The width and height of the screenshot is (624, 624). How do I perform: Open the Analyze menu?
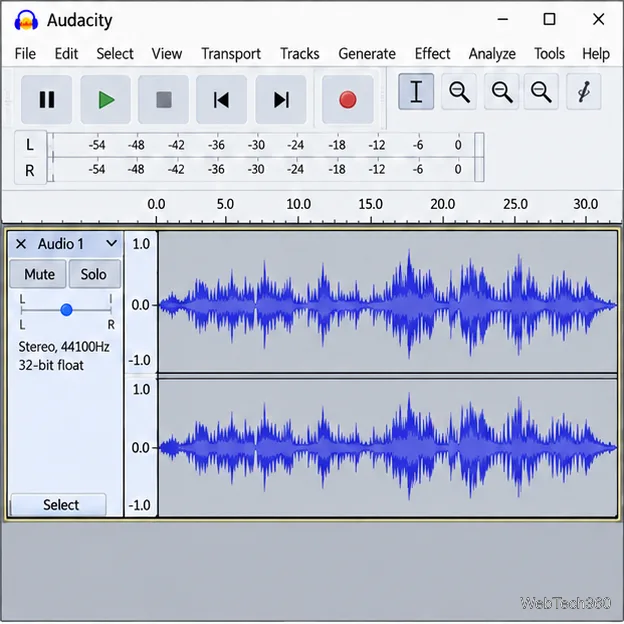tap(492, 54)
